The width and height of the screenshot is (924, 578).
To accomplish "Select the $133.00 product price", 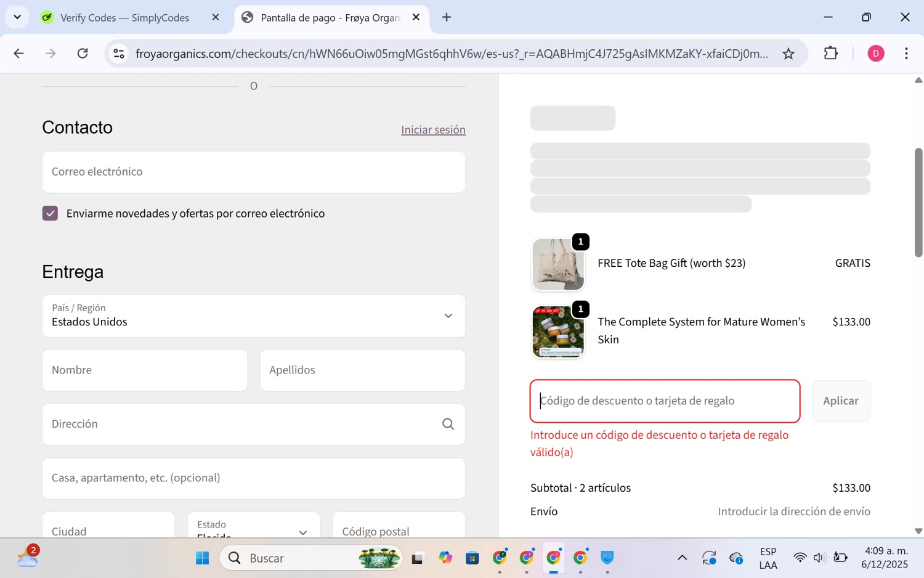I will 851,322.
